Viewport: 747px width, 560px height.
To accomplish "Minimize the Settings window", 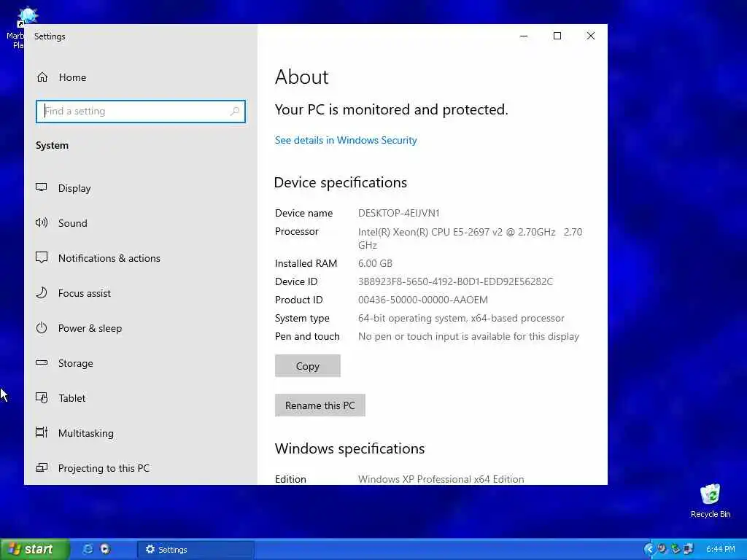I will (x=524, y=36).
